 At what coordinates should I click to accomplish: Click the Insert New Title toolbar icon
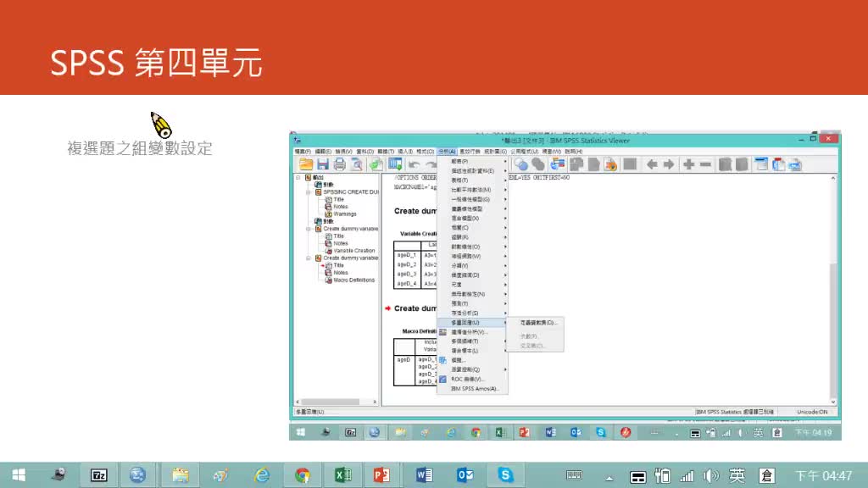tap(778, 164)
